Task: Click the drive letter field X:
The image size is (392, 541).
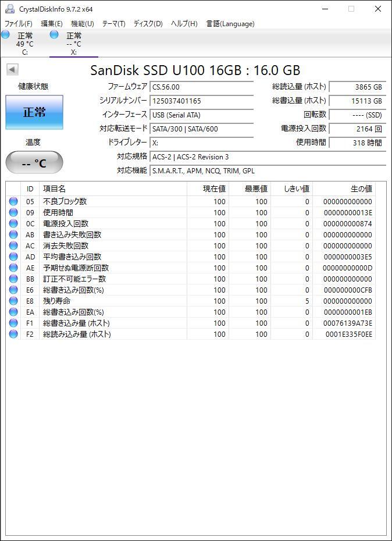Action: [201, 143]
